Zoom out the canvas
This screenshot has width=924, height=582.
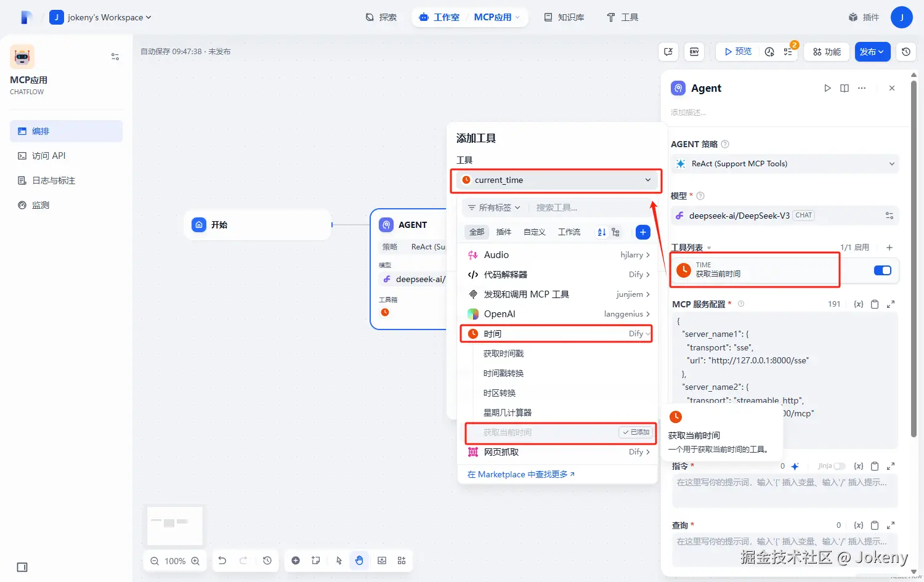(x=155, y=561)
